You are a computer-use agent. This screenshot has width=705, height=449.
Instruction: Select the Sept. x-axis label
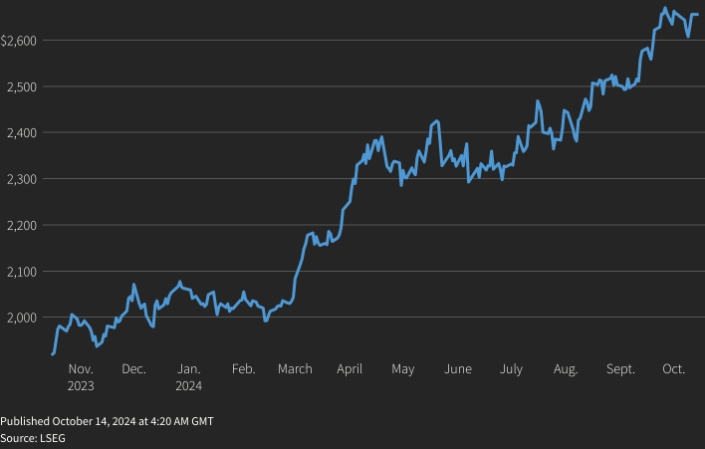pyautogui.click(x=620, y=369)
